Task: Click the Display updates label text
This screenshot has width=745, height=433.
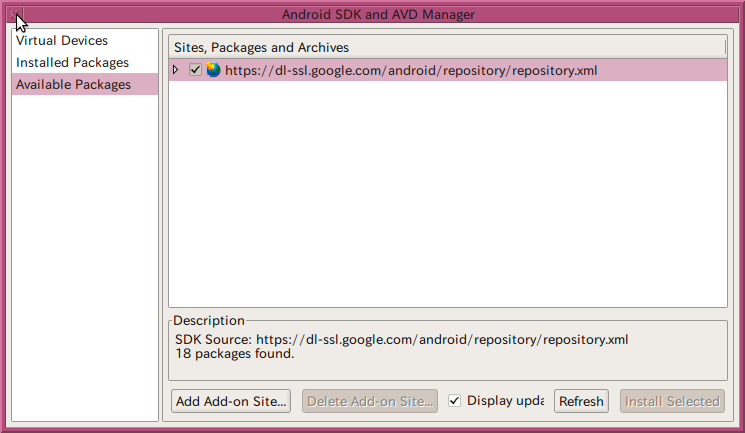Action: (x=506, y=401)
